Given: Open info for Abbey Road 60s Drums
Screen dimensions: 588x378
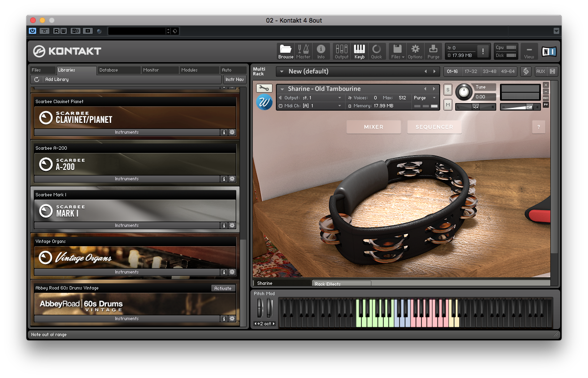Looking at the screenshot, I should (224, 319).
